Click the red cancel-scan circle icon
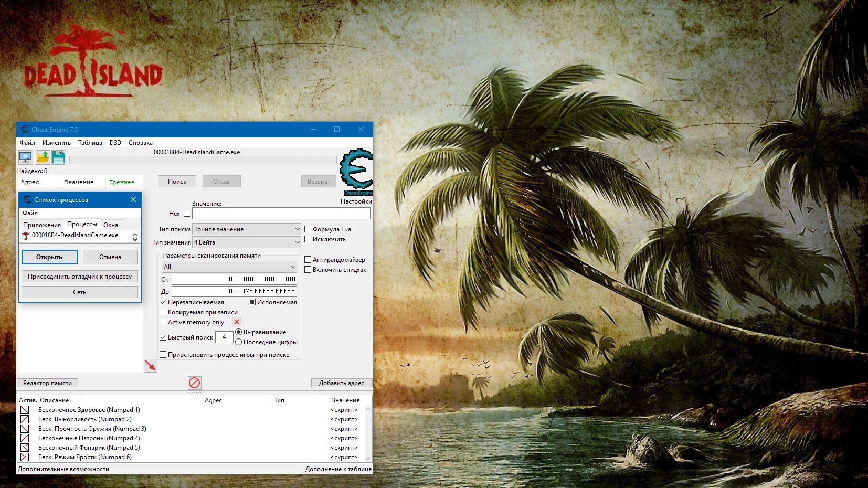The width and height of the screenshot is (868, 488). point(195,383)
